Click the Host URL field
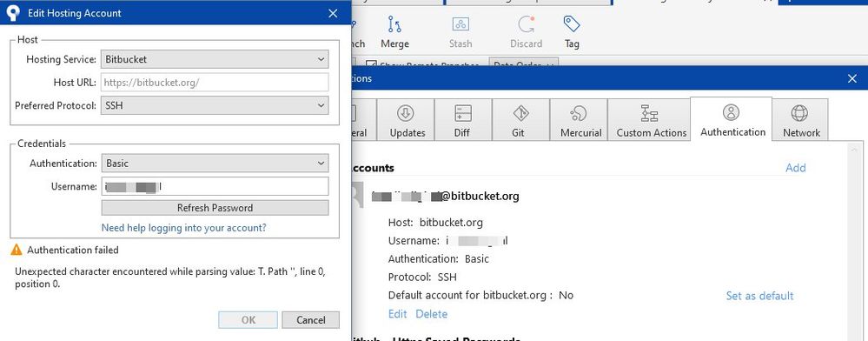Image resolution: width=868 pixels, height=341 pixels. click(215, 82)
